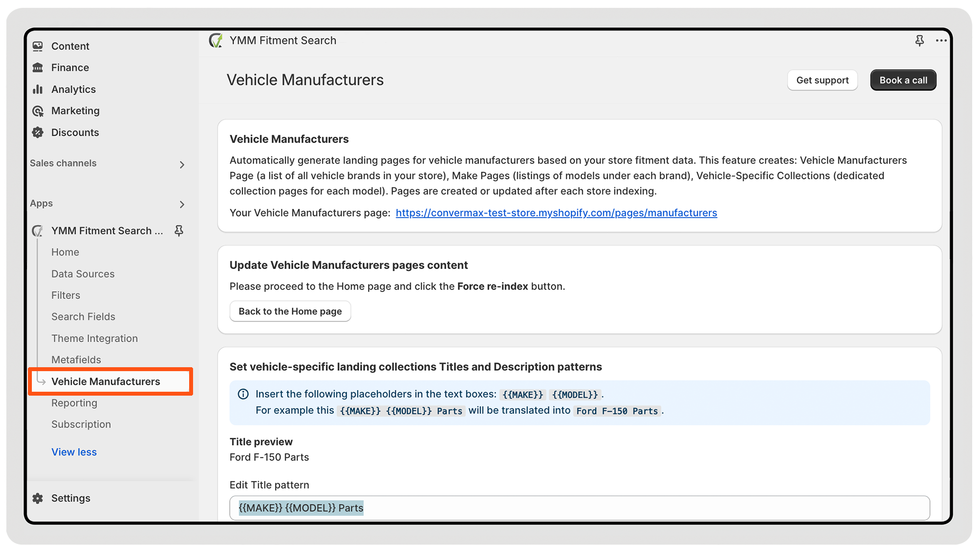Viewport: 980px width, 554px height.
Task: Open the three-dots more menu
Action: [x=941, y=41]
